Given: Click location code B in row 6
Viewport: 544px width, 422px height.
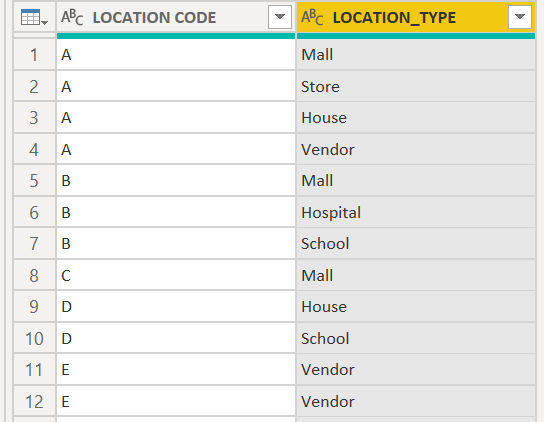Looking at the screenshot, I should (176, 212).
